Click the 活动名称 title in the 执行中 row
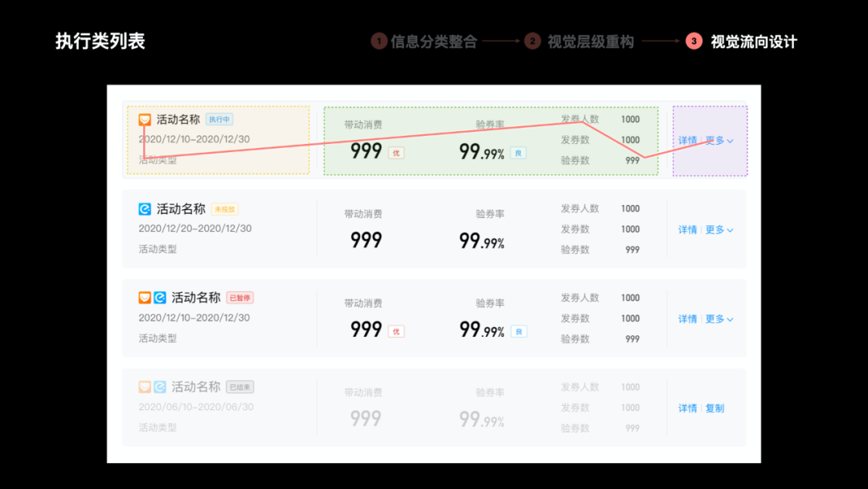This screenshot has height=489, width=868. pos(178,120)
